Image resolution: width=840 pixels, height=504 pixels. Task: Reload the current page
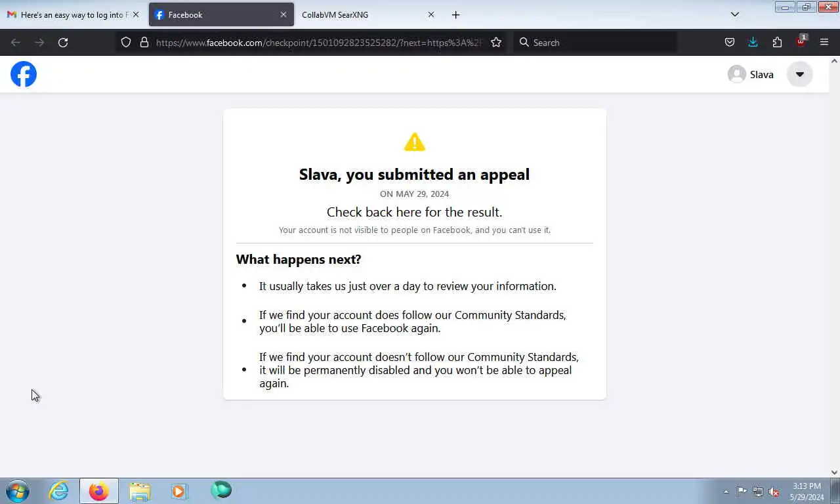[63, 43]
